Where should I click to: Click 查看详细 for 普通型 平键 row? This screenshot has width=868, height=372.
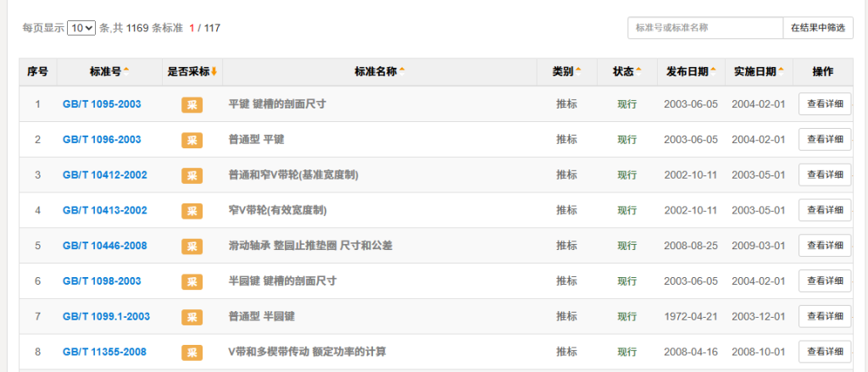coord(824,140)
